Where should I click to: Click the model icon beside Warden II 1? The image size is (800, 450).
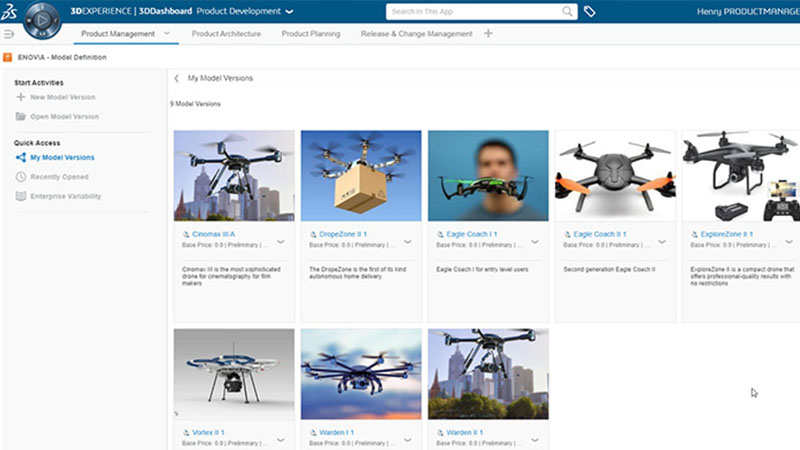coord(440,433)
